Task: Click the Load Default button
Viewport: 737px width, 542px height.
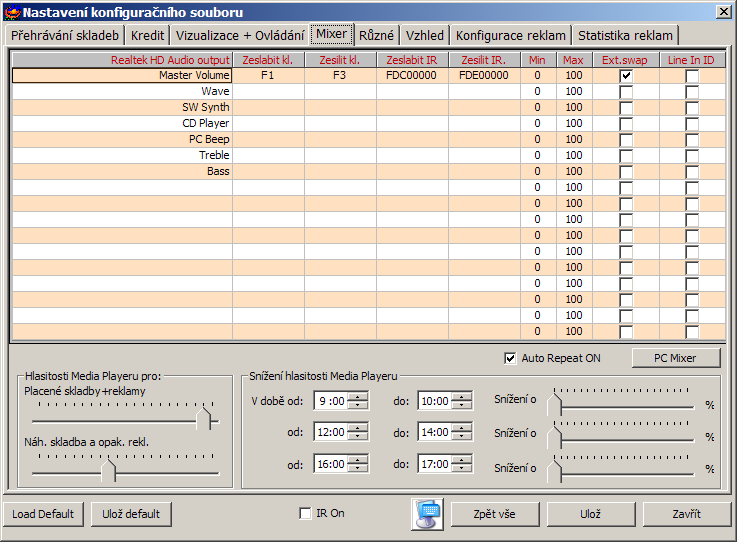Action: 43,514
